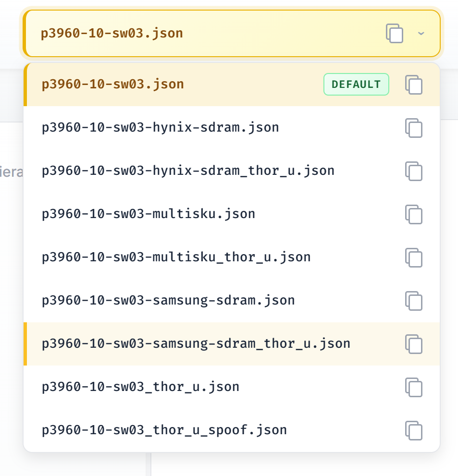Screen dimensions: 458x476
Task: Copy p3960-10-sw03-hynix-sdram_thor_u.json name
Action: click(x=414, y=171)
